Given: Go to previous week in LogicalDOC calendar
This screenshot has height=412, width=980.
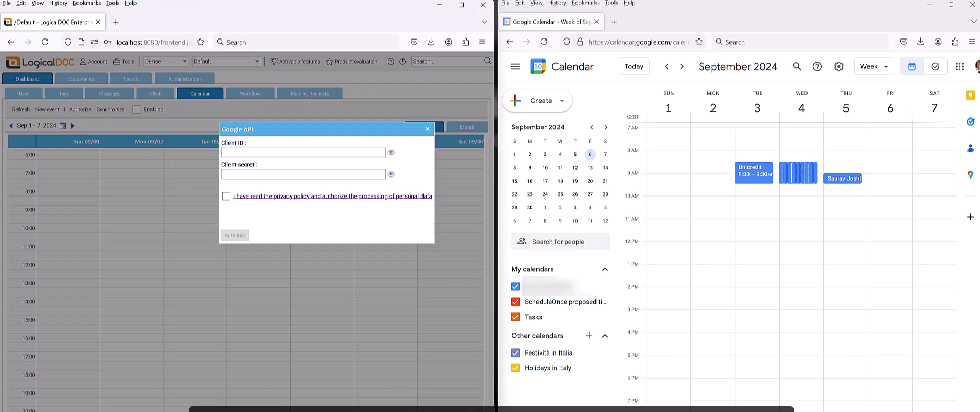Looking at the screenshot, I should [x=11, y=126].
